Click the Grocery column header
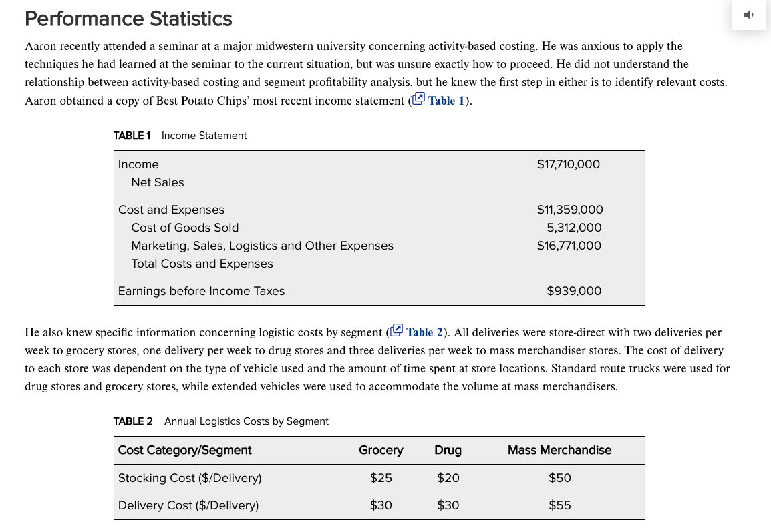771x532 pixels. (x=381, y=450)
